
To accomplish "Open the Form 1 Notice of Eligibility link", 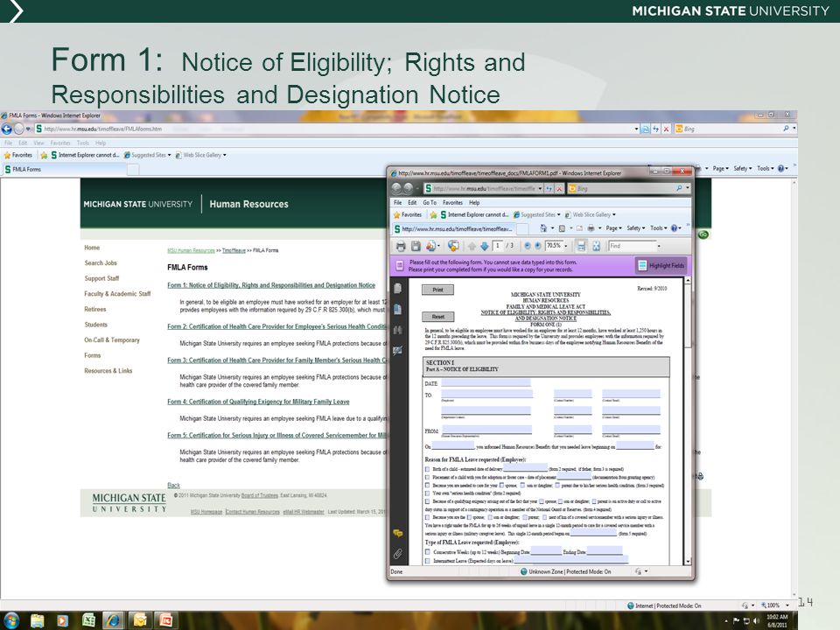I will (x=271, y=285).
